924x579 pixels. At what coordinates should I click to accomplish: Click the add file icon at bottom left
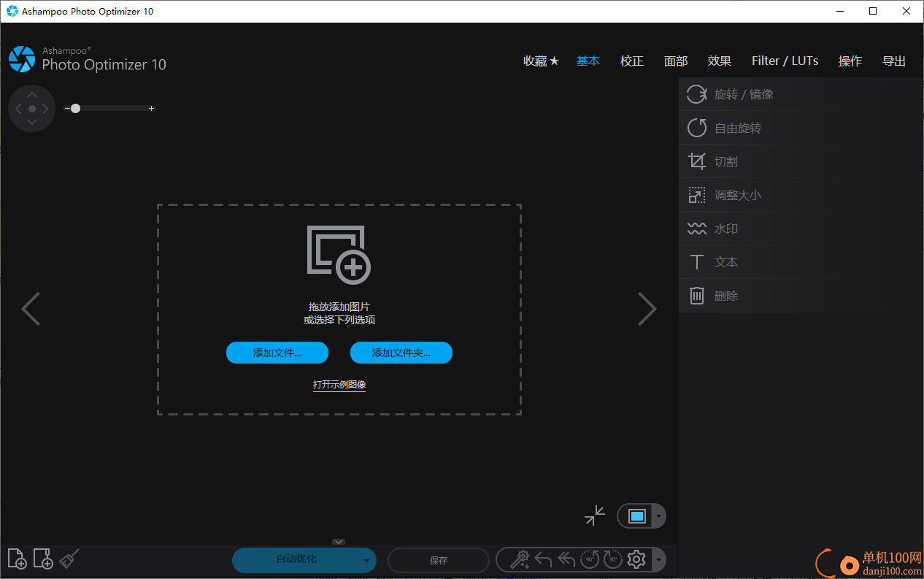click(17, 559)
